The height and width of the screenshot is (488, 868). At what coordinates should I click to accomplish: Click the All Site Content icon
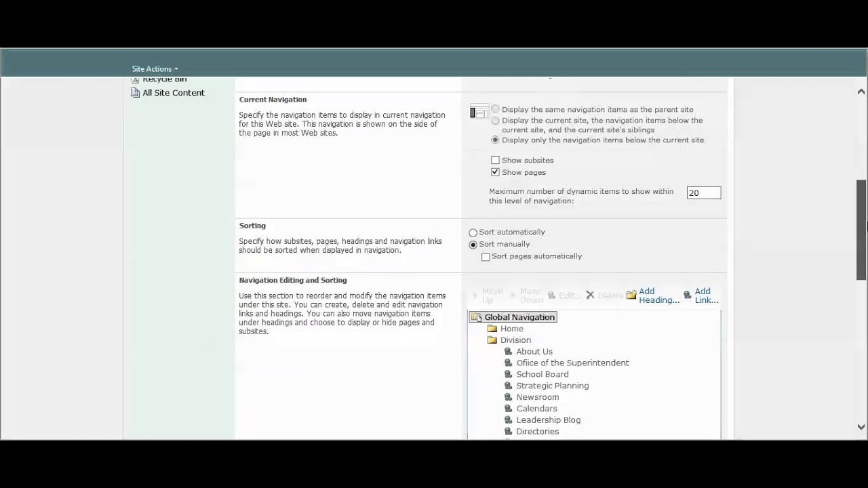point(135,93)
